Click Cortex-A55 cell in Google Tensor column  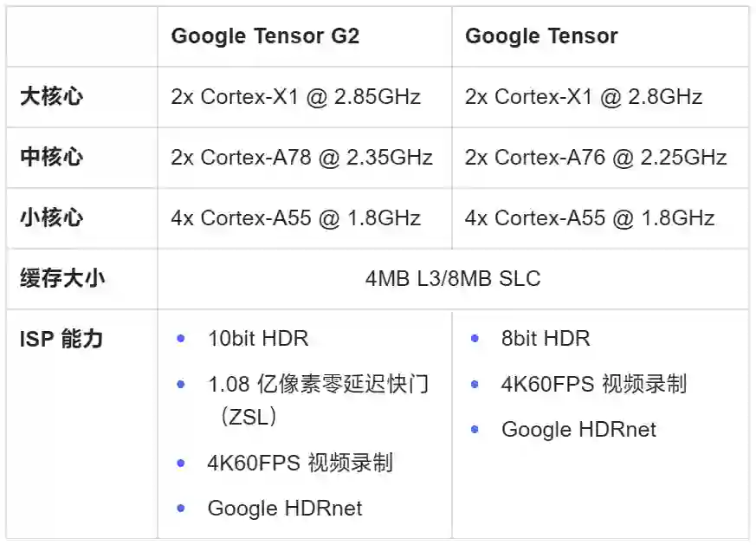click(590, 217)
